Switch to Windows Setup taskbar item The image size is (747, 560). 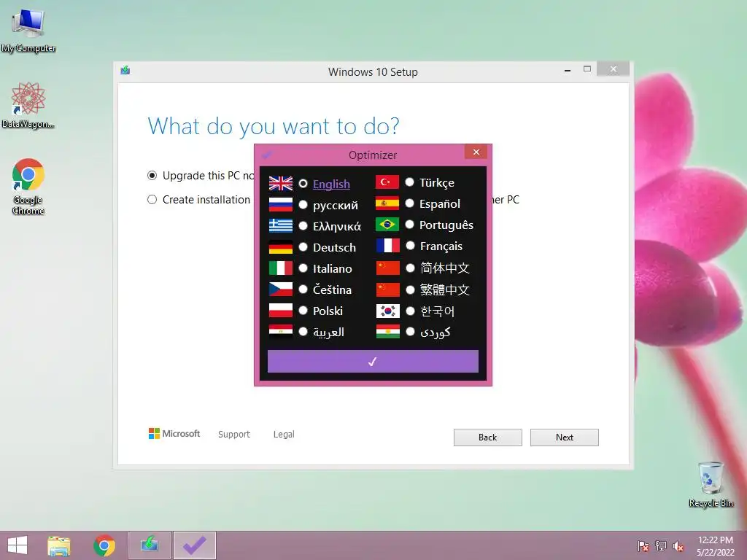point(150,545)
